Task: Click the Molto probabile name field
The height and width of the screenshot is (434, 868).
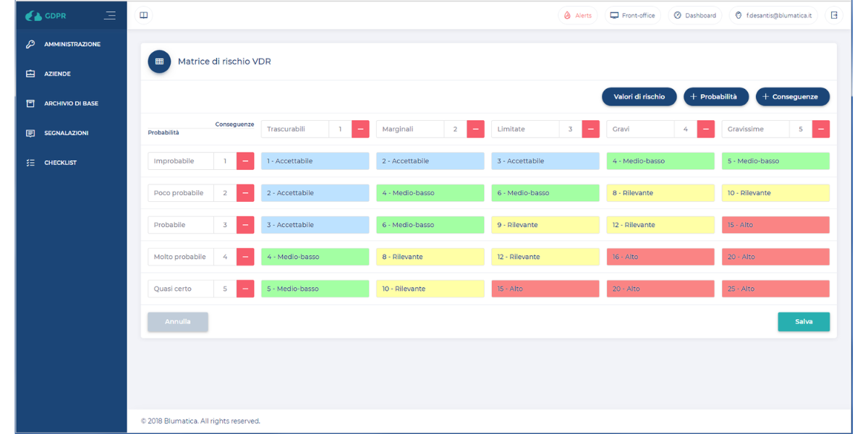Action: (x=181, y=257)
